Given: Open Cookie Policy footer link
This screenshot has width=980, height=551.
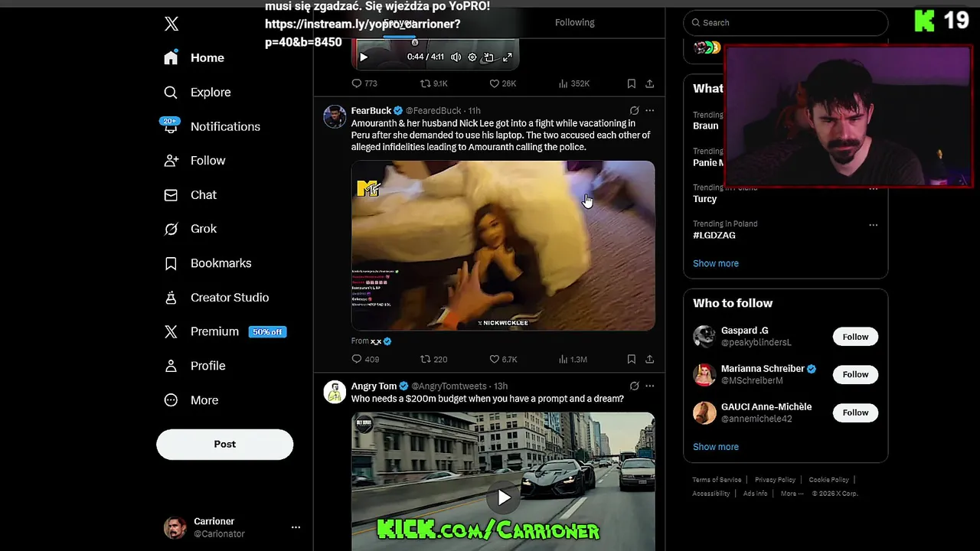Looking at the screenshot, I should pyautogui.click(x=828, y=480).
